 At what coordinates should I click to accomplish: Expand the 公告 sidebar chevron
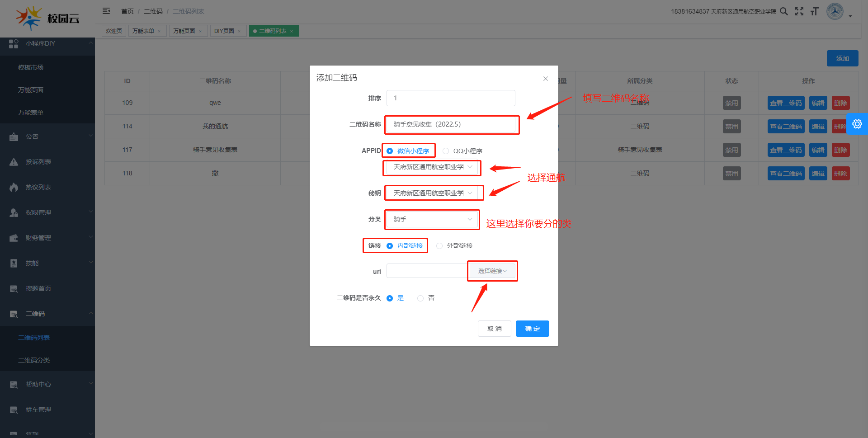(x=90, y=136)
